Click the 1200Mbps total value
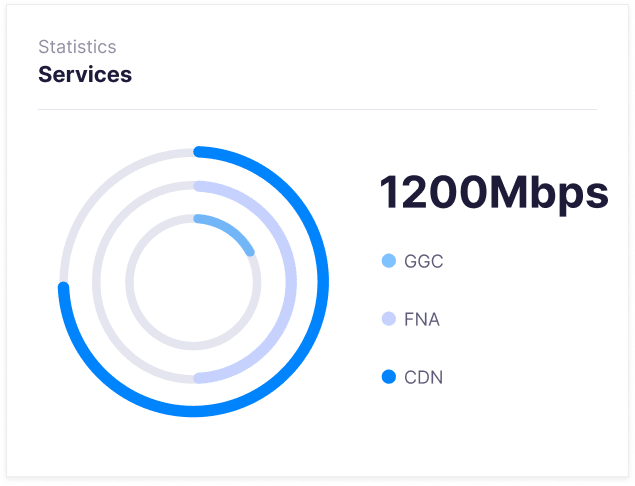This screenshot has height=486, width=635. [493, 193]
